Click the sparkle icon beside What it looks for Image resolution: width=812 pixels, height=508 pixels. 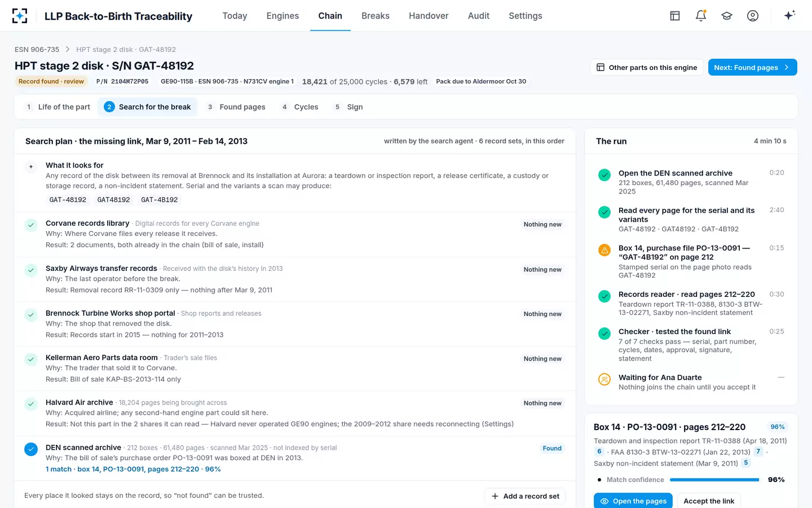pyautogui.click(x=31, y=167)
